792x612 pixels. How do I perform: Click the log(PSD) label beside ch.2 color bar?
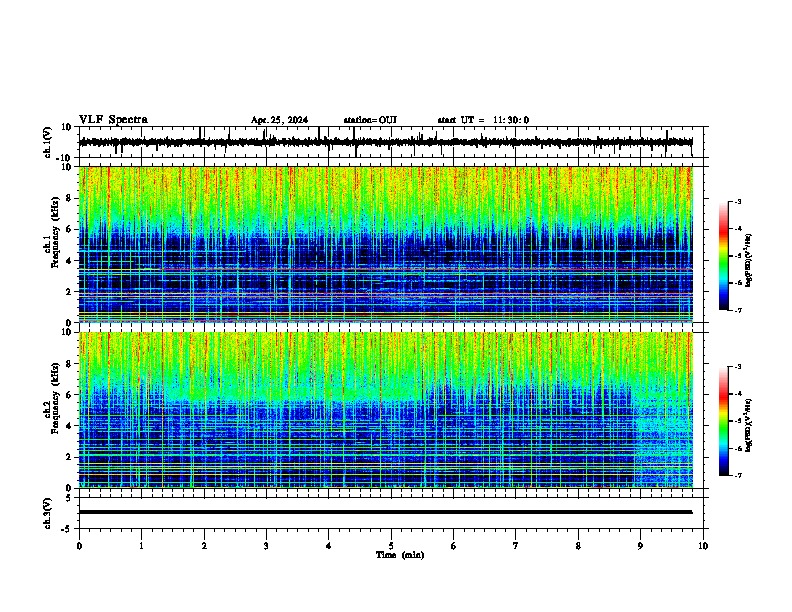[749, 426]
